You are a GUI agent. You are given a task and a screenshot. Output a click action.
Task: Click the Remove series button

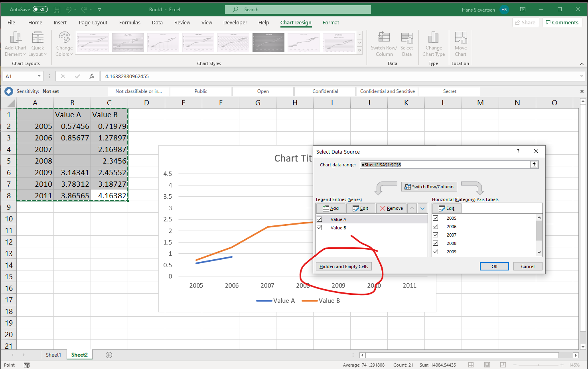(391, 208)
